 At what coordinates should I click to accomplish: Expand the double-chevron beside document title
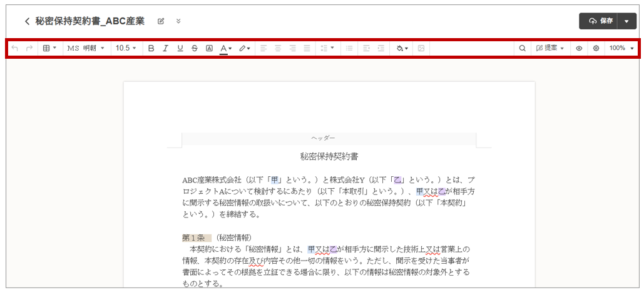tap(178, 21)
